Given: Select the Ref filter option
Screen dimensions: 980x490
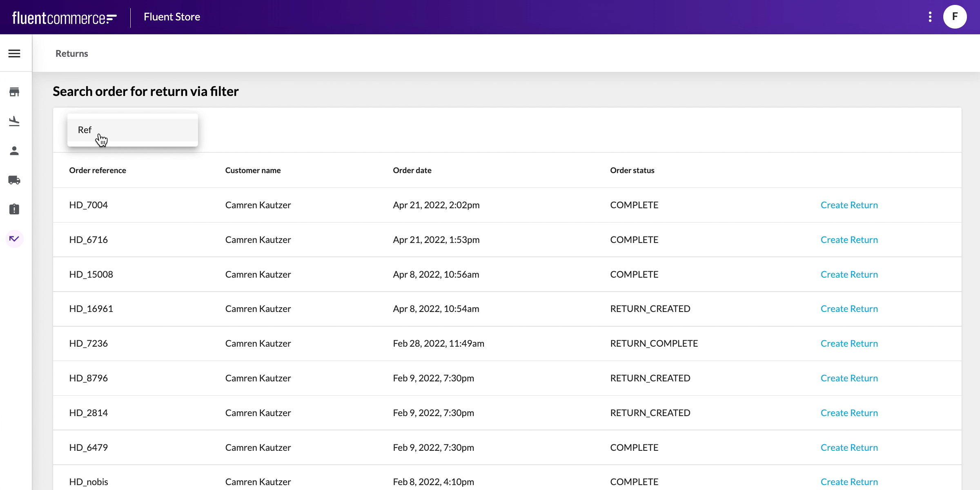Looking at the screenshot, I should click(x=132, y=130).
